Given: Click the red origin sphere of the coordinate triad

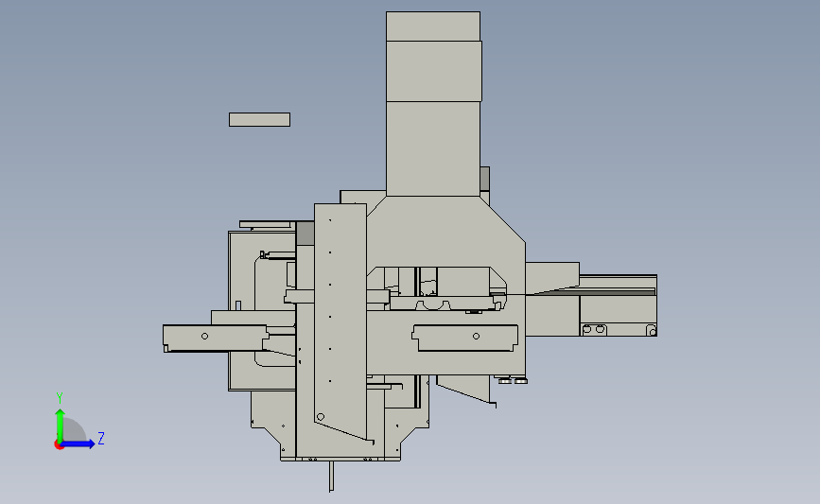Looking at the screenshot, I should [x=59, y=445].
